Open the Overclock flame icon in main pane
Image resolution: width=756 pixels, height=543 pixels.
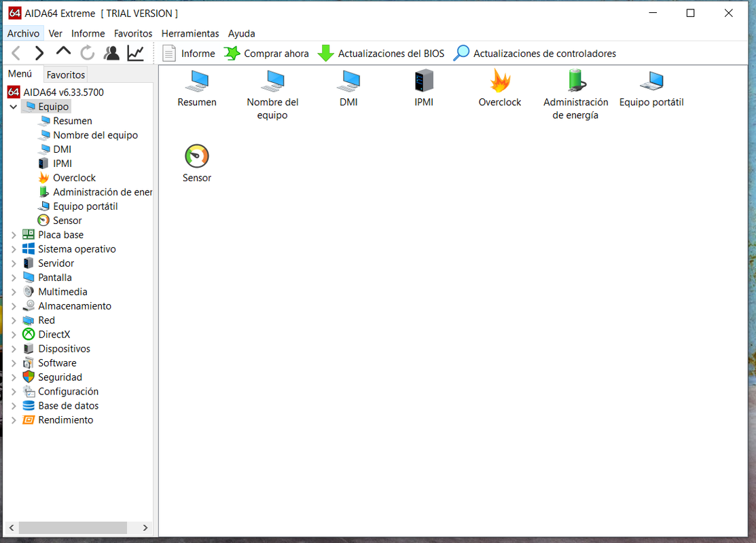point(499,88)
